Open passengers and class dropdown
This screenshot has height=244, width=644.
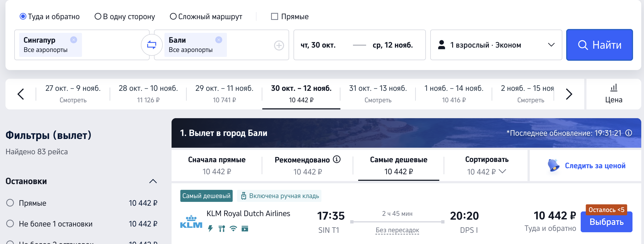(496, 45)
